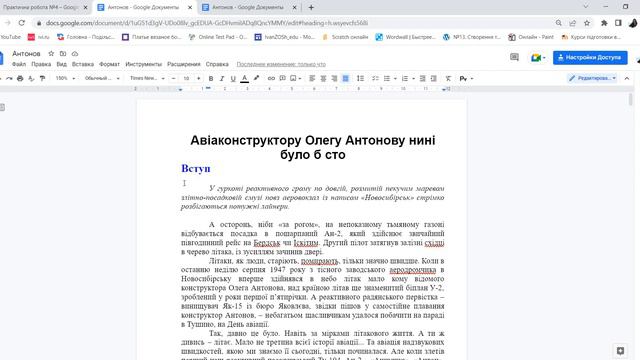Open the Explore button at bottom right

(x=620, y=351)
